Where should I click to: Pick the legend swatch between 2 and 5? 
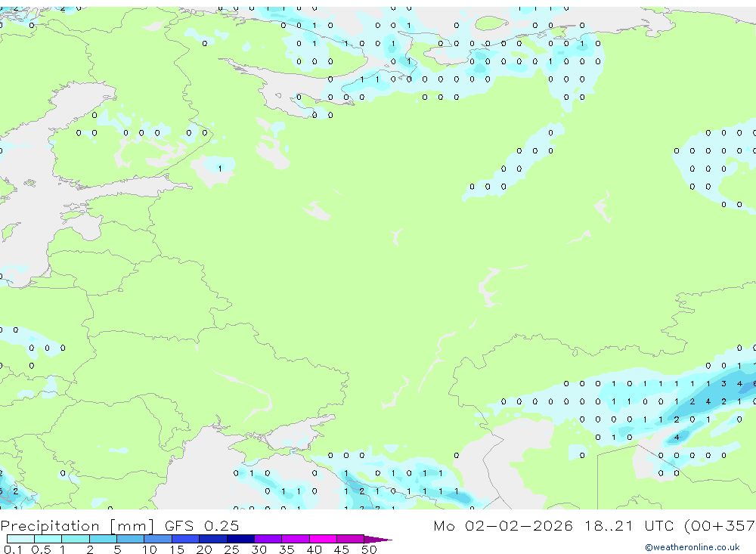point(103,539)
